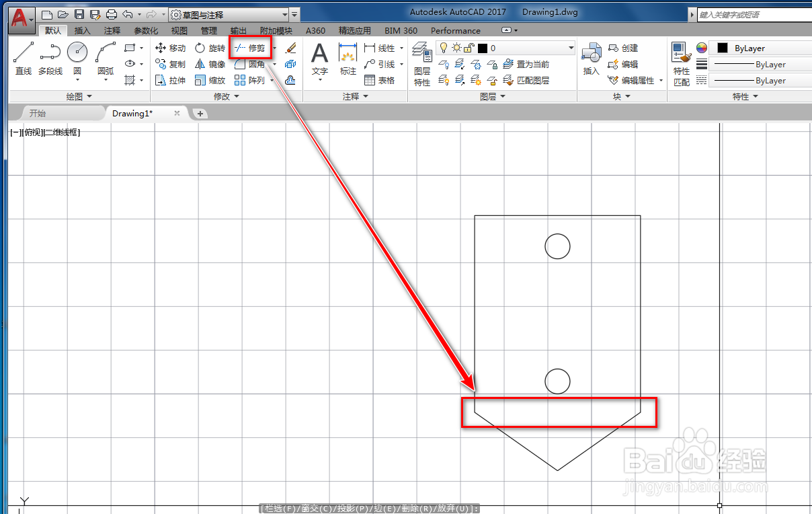Activate the 旋转 (Rotate) command
This screenshot has width=812, height=514.
210,48
